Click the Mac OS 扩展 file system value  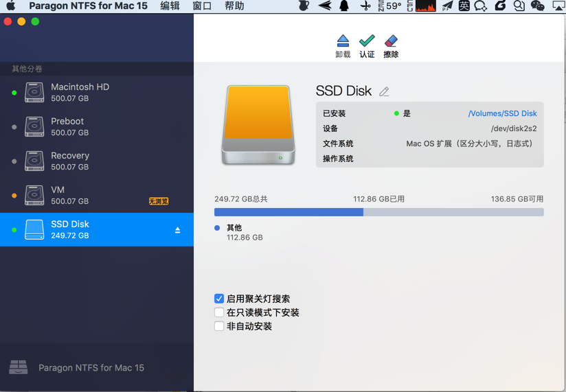[x=470, y=143]
